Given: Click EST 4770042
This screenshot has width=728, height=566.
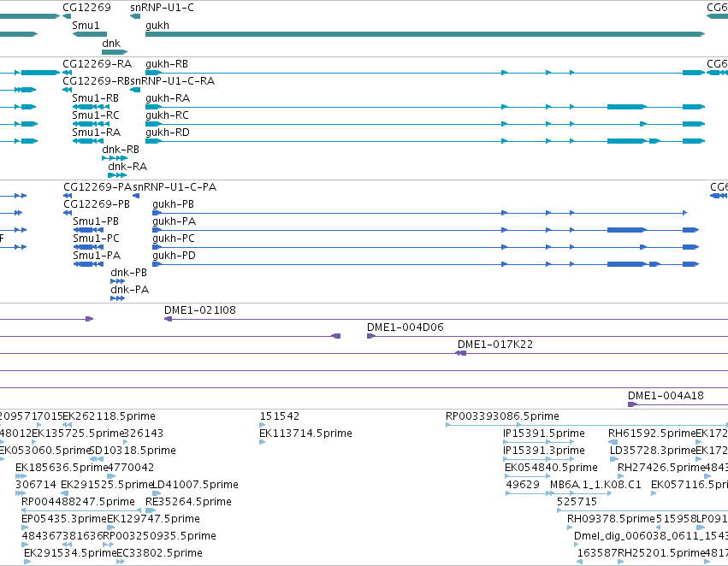Looking at the screenshot, I should 111,476.
